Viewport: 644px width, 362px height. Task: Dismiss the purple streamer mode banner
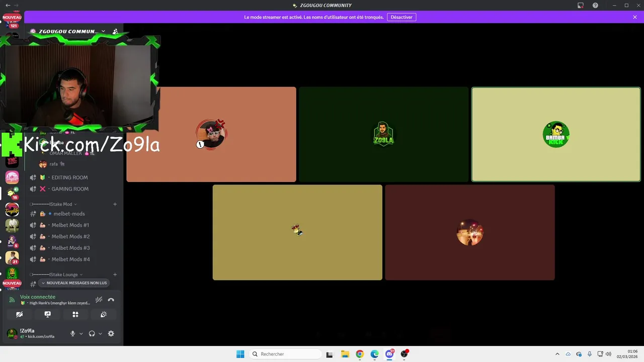[x=635, y=17]
